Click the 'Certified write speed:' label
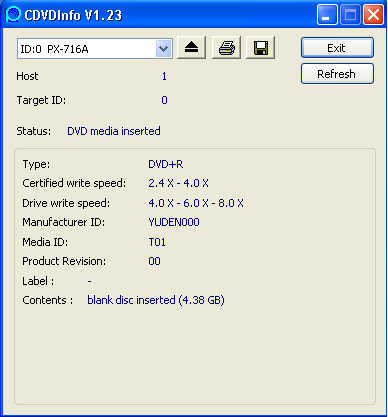Screen dimensions: 388x417 point(74,183)
